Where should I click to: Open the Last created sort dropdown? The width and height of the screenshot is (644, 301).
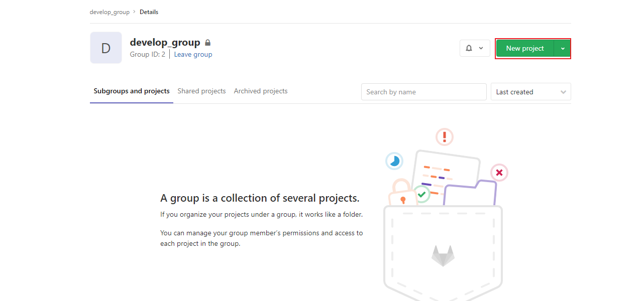[530, 92]
